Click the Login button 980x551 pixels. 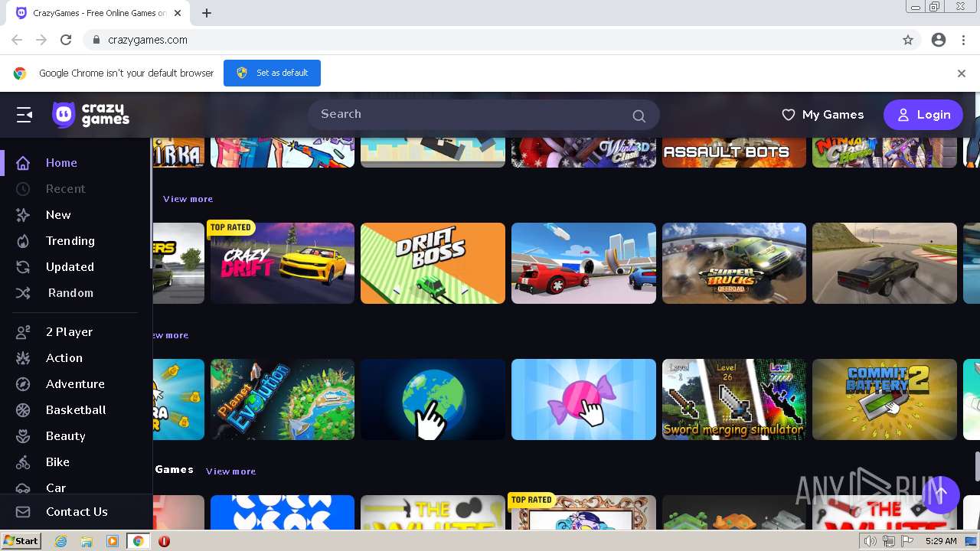tap(923, 115)
